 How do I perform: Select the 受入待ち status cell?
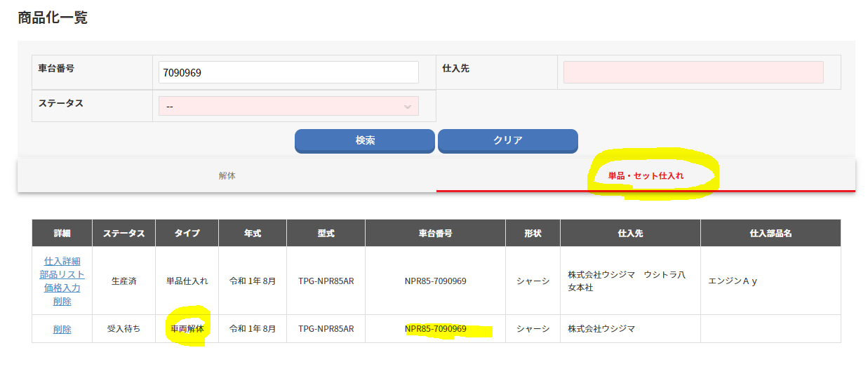pyautogui.click(x=123, y=328)
